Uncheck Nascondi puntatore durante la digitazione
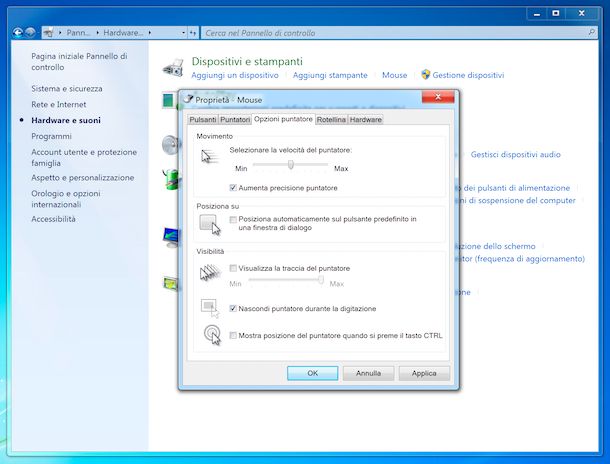This screenshot has height=464, width=610. pyautogui.click(x=233, y=308)
